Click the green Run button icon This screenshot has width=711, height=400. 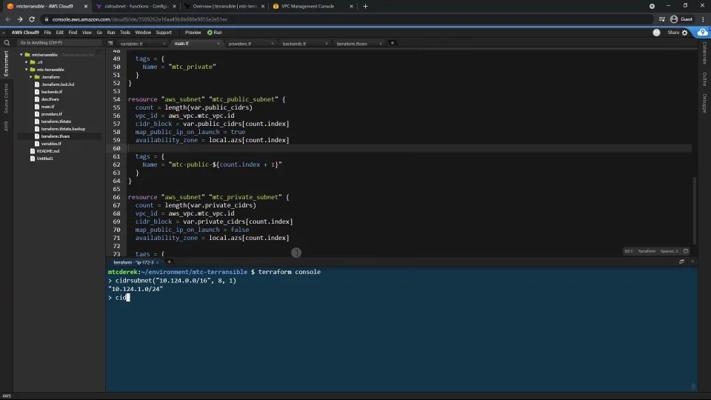pyautogui.click(x=210, y=32)
